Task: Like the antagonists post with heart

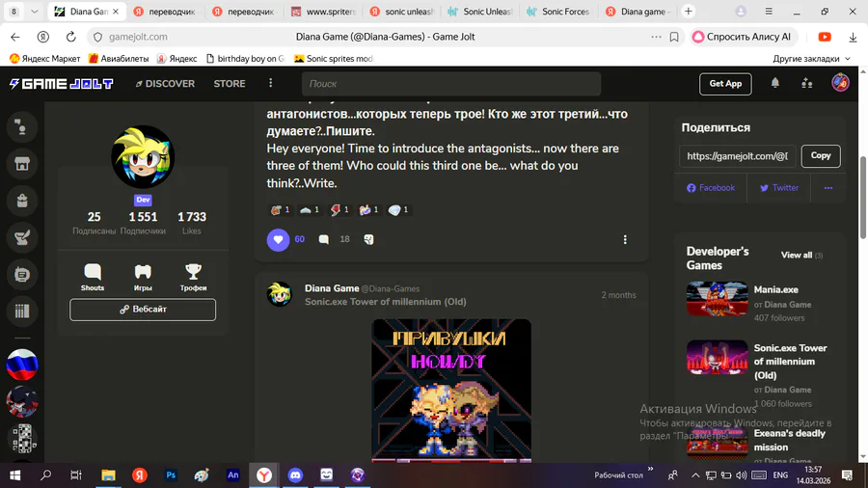Action: click(278, 239)
